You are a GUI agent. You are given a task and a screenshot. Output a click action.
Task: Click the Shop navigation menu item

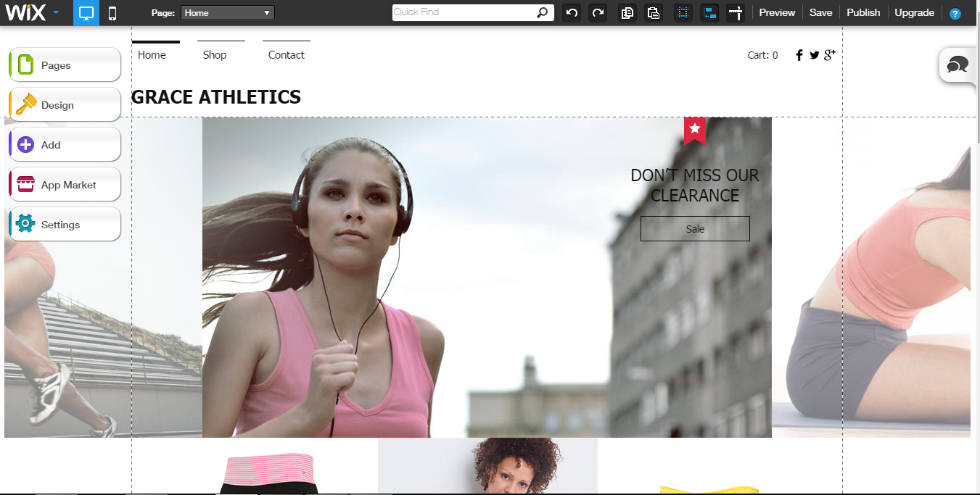tap(215, 55)
